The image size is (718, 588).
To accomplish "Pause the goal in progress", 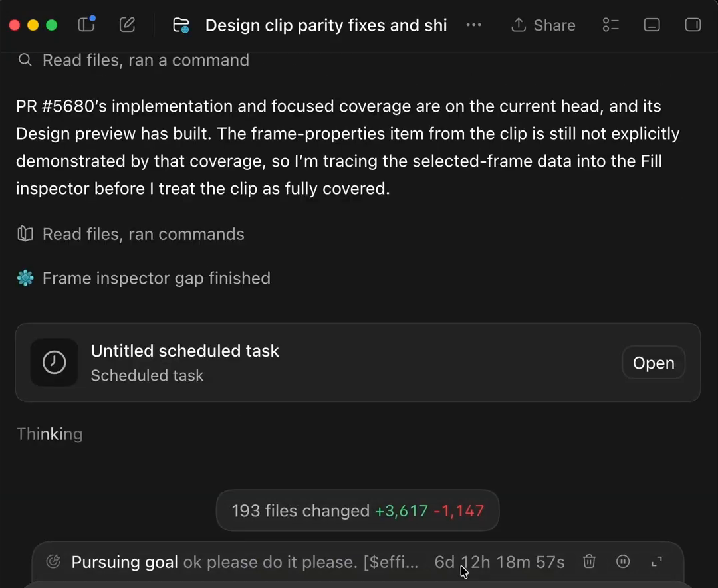I will click(x=623, y=561).
